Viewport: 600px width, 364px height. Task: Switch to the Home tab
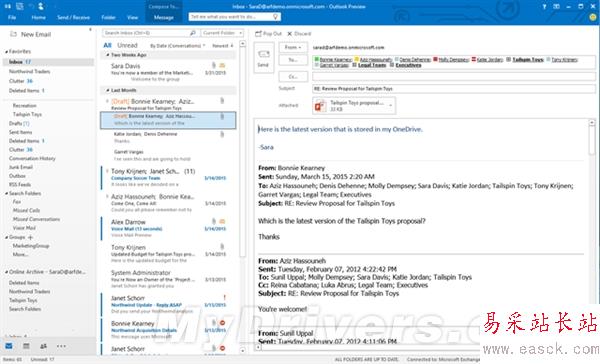[38, 17]
